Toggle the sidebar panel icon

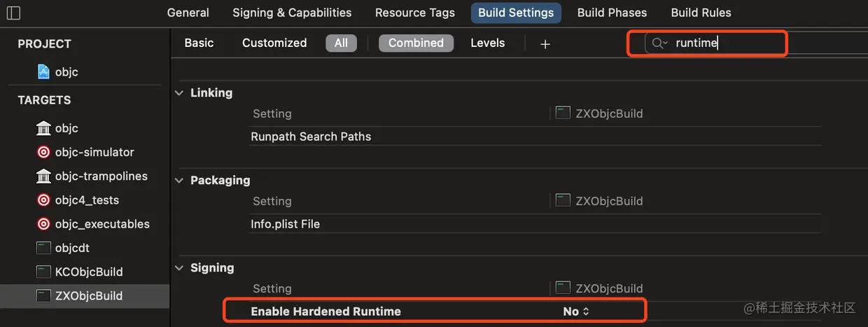point(13,13)
